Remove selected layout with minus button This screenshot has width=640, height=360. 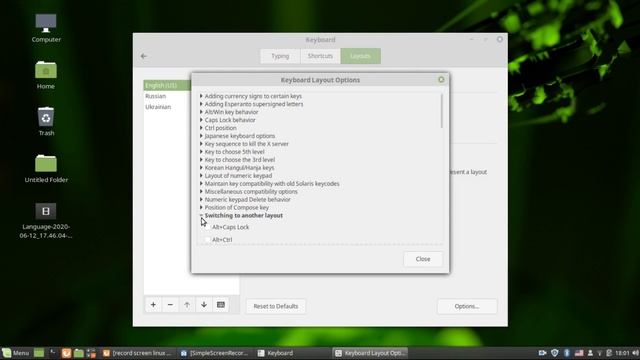(x=170, y=305)
